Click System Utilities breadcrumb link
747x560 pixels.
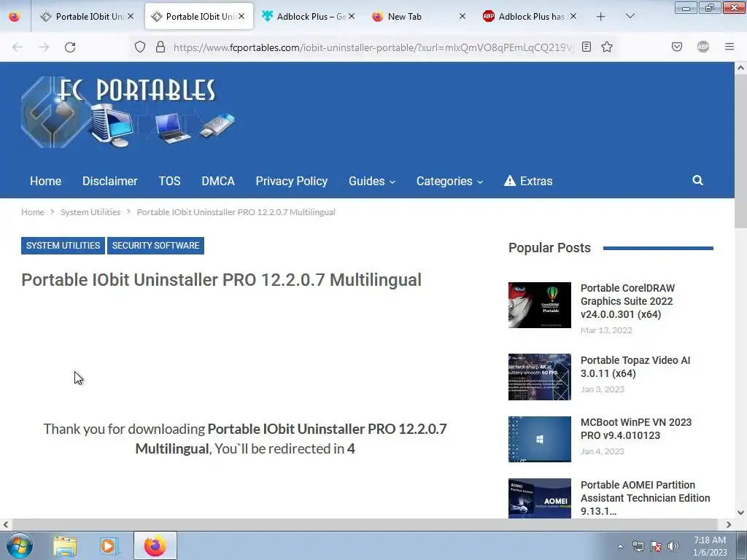pos(90,212)
